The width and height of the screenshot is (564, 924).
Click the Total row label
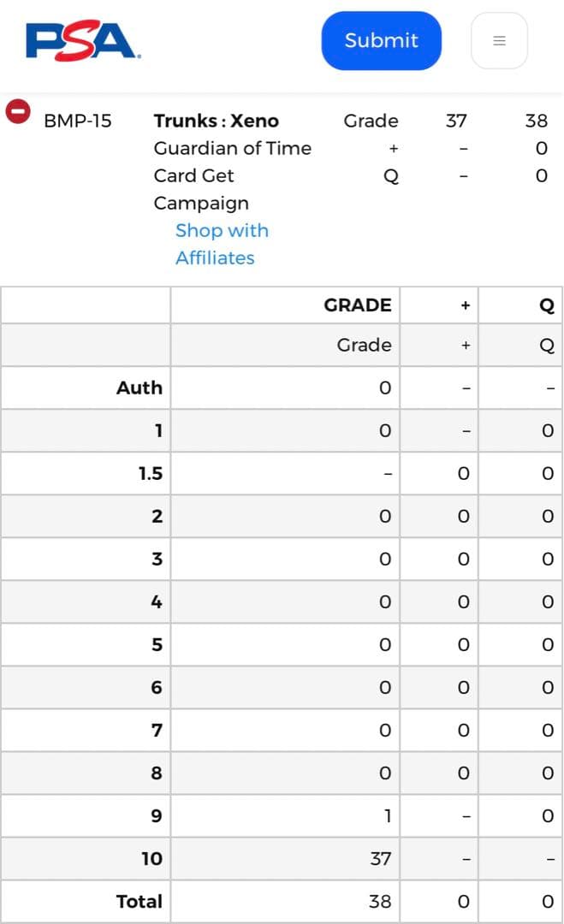pos(139,901)
